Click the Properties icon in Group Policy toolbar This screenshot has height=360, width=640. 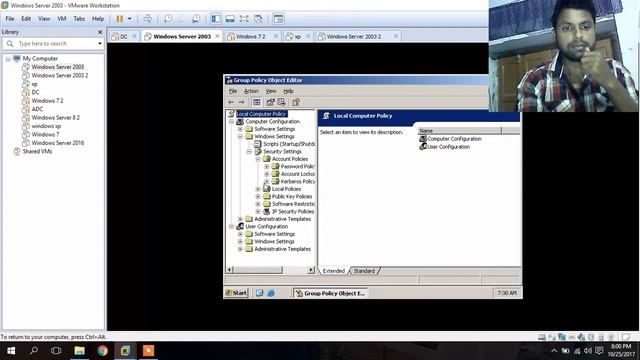[270, 102]
